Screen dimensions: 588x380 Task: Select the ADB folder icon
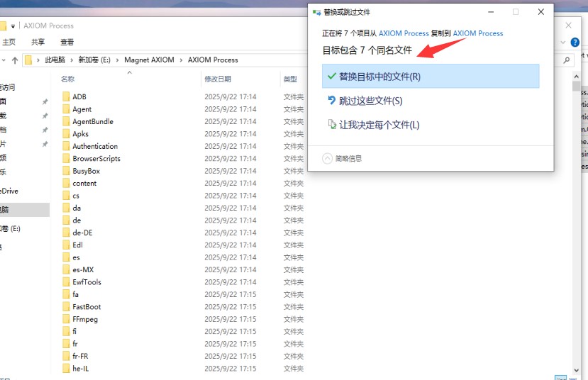66,96
